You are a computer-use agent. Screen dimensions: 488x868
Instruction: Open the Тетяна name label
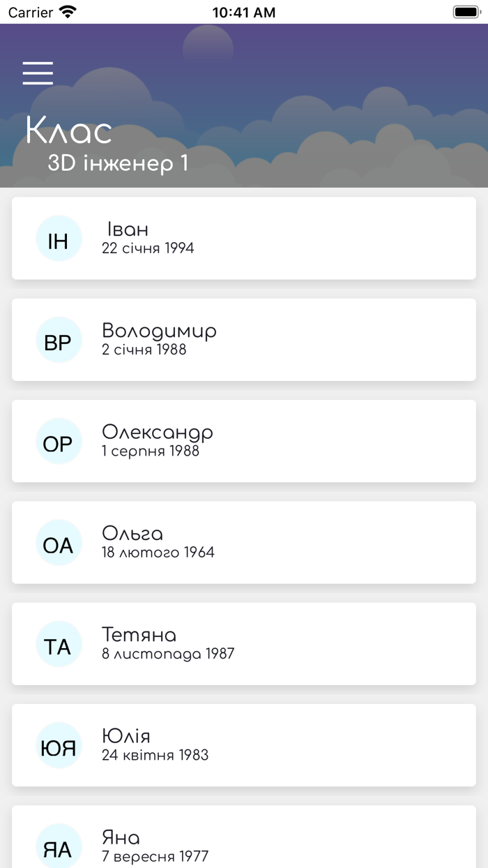tap(139, 635)
